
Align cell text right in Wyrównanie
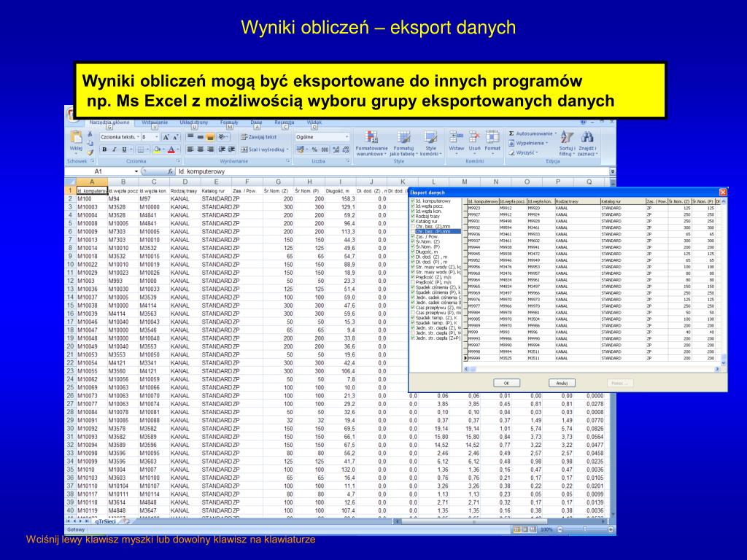point(210,149)
